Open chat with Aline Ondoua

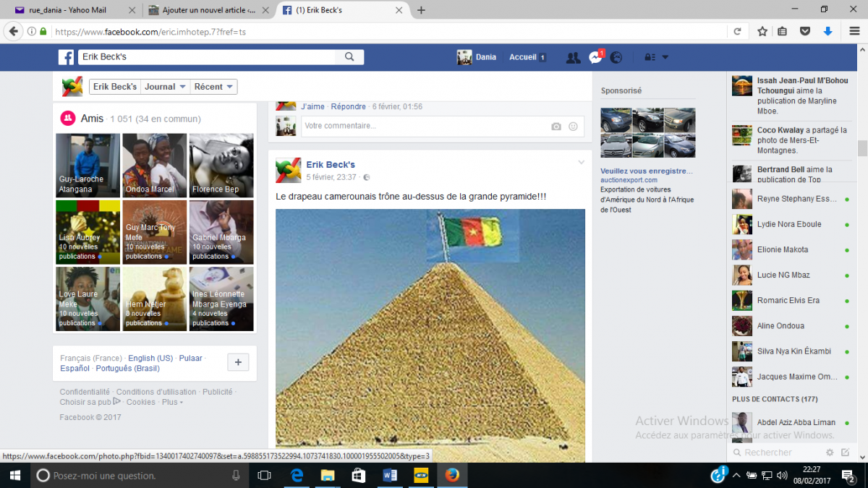coord(792,325)
